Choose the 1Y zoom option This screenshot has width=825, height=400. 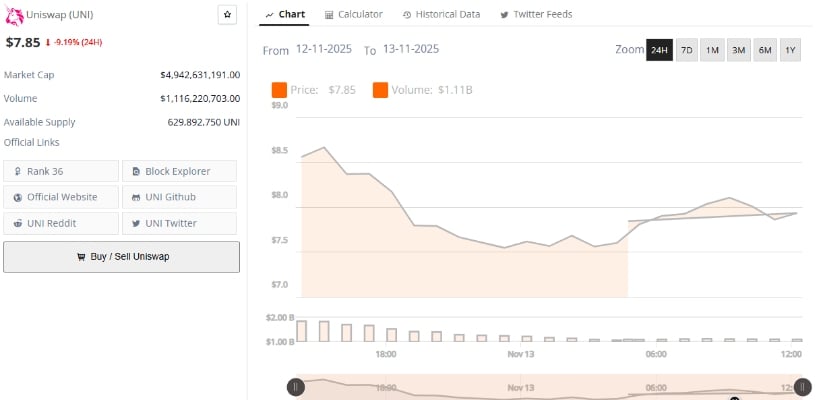click(790, 50)
